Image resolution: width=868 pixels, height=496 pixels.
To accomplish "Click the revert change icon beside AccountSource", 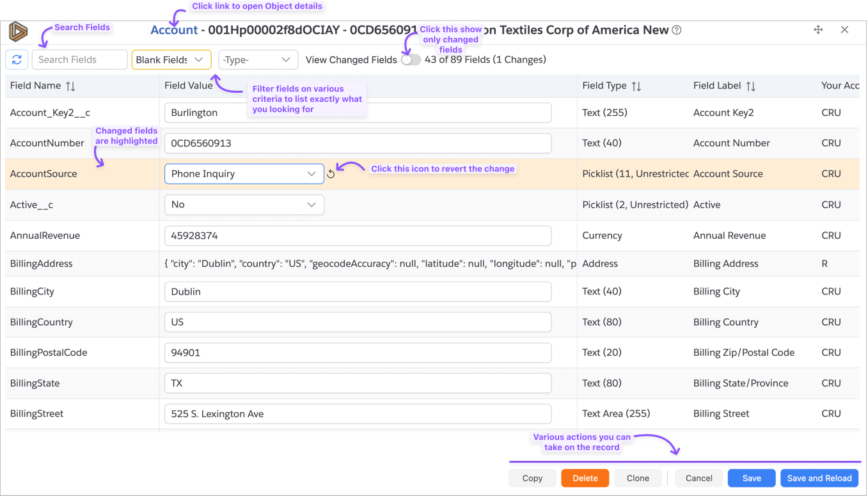I will point(331,174).
